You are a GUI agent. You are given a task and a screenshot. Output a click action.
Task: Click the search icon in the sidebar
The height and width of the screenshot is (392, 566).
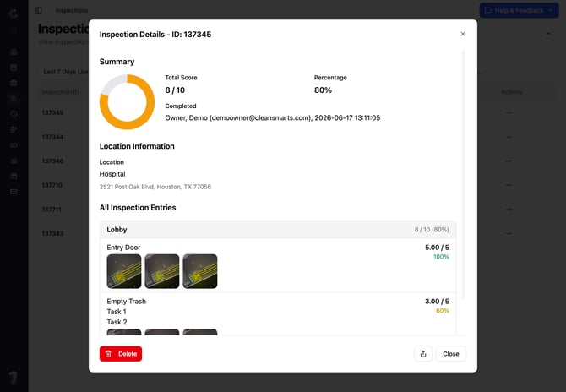[x=14, y=31]
